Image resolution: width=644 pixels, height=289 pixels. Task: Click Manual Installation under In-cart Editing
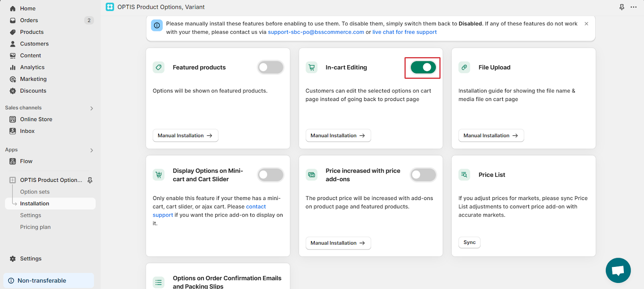[x=338, y=136]
